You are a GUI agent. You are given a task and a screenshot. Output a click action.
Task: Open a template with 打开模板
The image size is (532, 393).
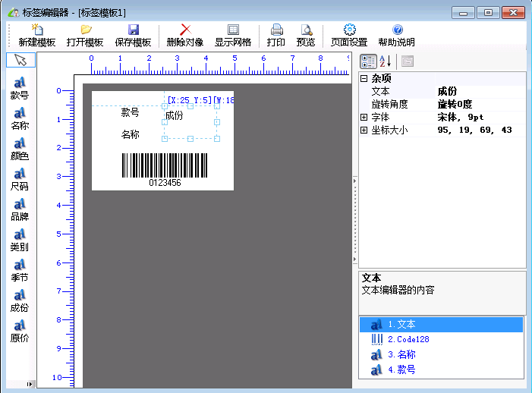click(85, 35)
